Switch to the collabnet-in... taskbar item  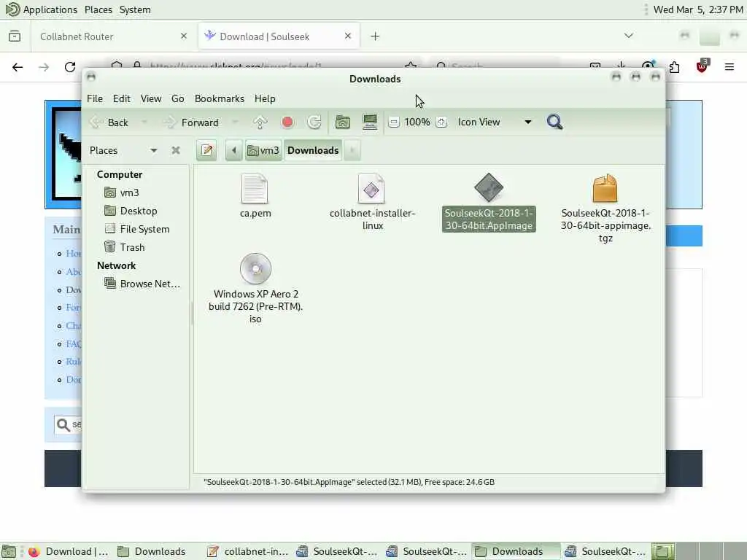click(248, 551)
